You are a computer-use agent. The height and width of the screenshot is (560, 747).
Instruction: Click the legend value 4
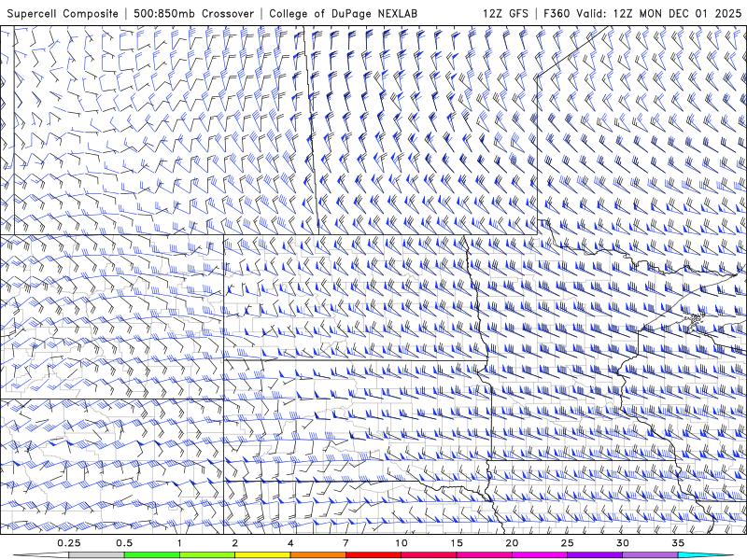coord(290,543)
